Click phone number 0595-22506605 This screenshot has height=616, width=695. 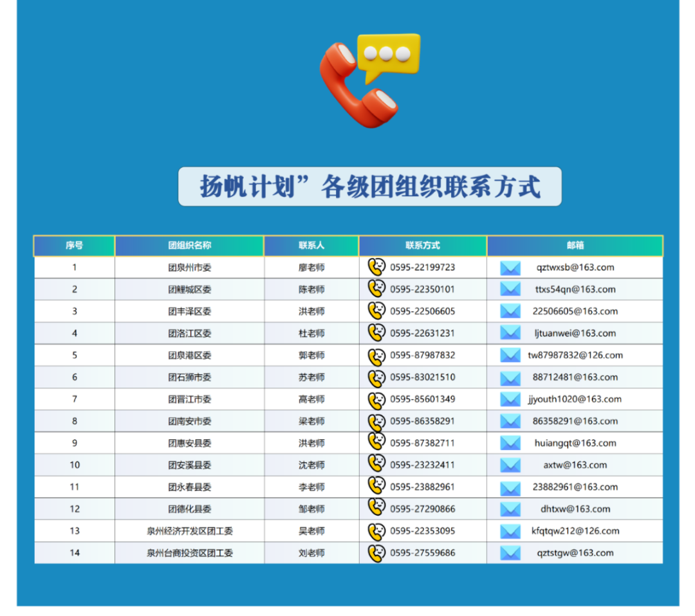(422, 311)
